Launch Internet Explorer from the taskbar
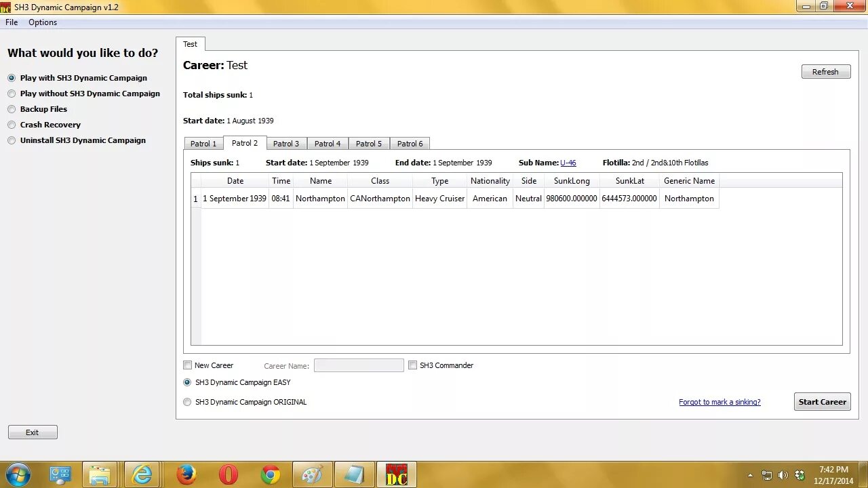 [142, 474]
